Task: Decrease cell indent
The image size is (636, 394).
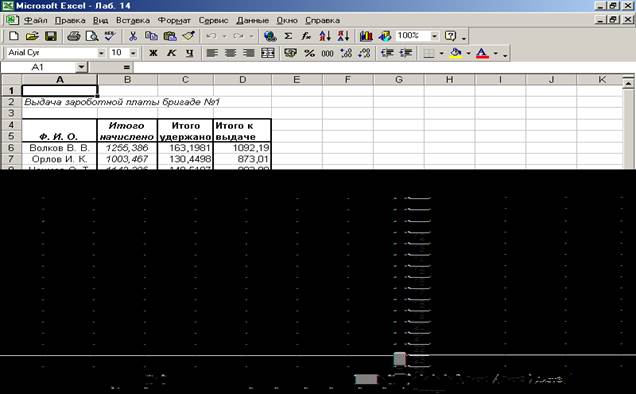Action: tap(387, 53)
